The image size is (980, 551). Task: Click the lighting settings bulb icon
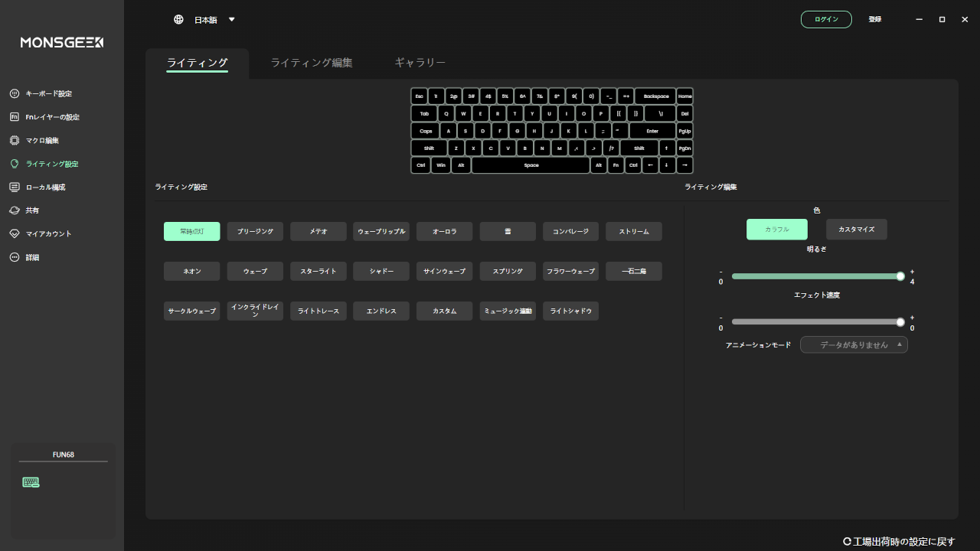15,164
